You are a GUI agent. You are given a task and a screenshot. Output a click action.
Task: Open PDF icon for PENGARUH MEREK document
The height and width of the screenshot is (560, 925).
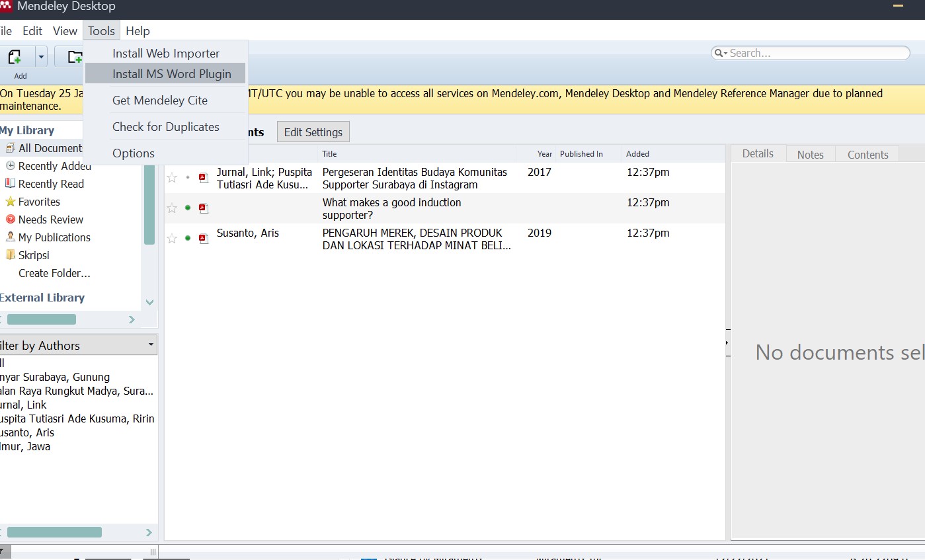(x=204, y=239)
